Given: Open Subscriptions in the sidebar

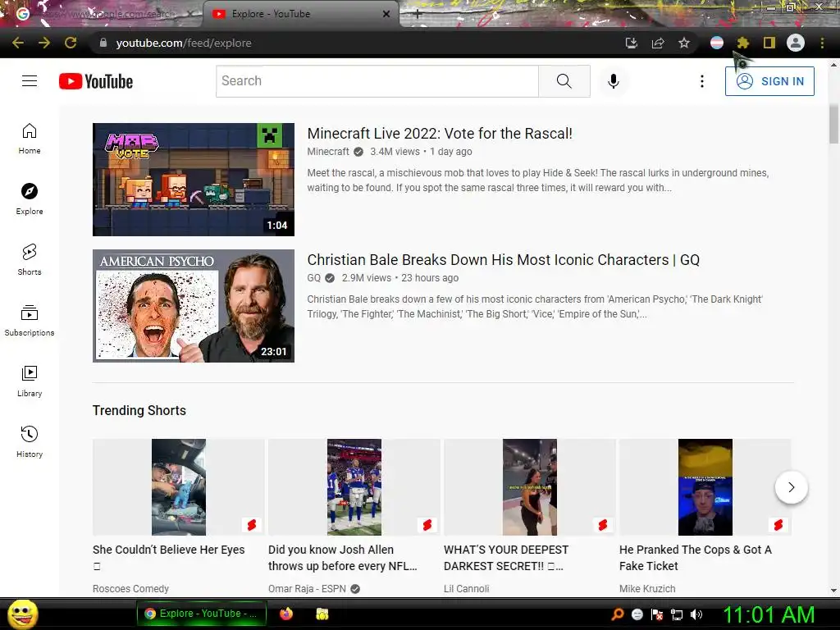Looking at the screenshot, I should (x=30, y=321).
